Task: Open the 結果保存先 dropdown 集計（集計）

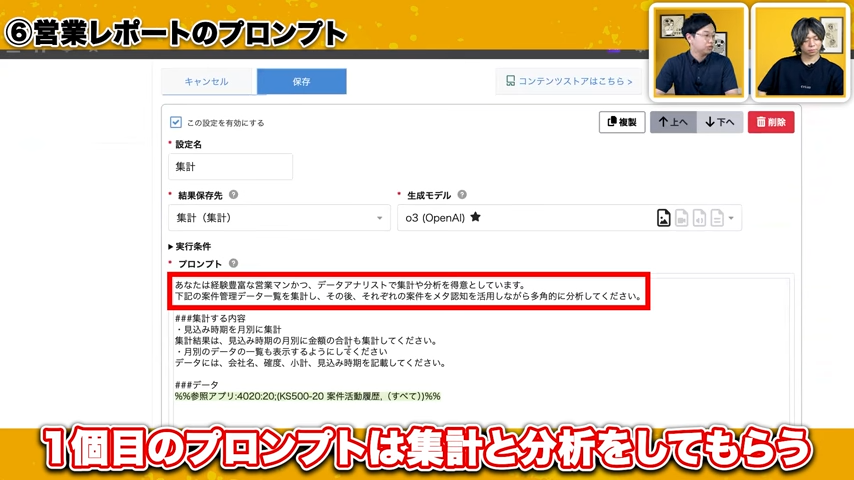Action: pos(279,218)
